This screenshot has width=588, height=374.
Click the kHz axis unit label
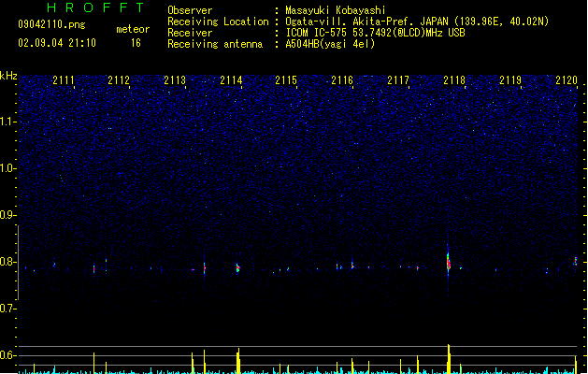tap(8, 76)
